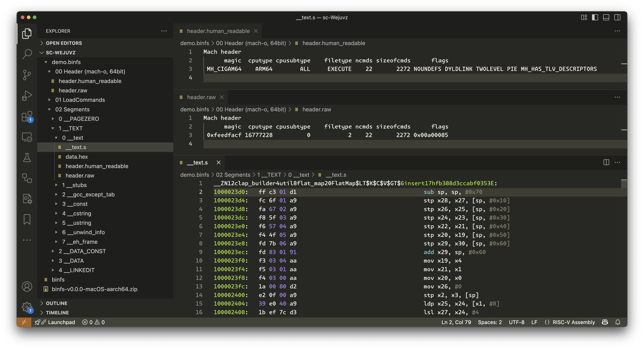Click address 1000023ec on line 9

[x=229, y=252]
